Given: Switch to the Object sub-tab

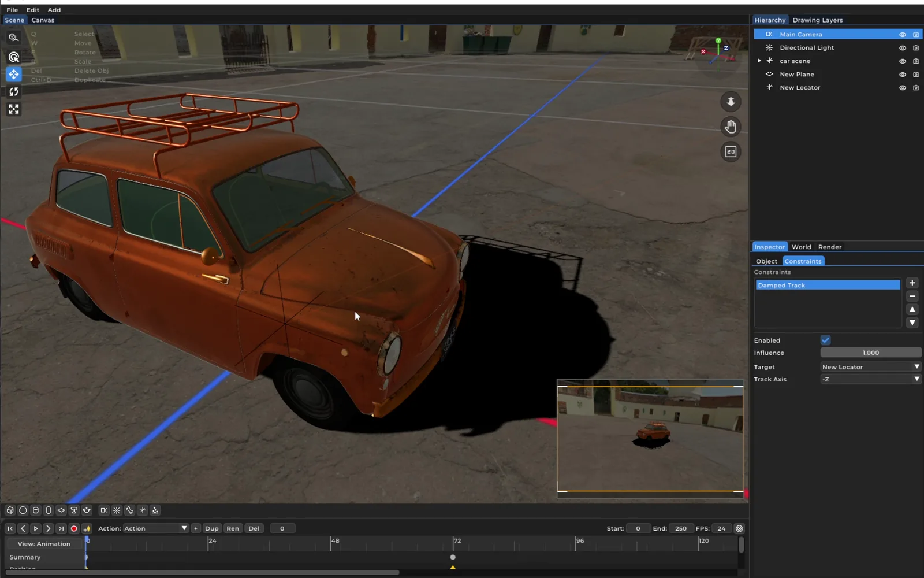Looking at the screenshot, I should [x=766, y=261].
